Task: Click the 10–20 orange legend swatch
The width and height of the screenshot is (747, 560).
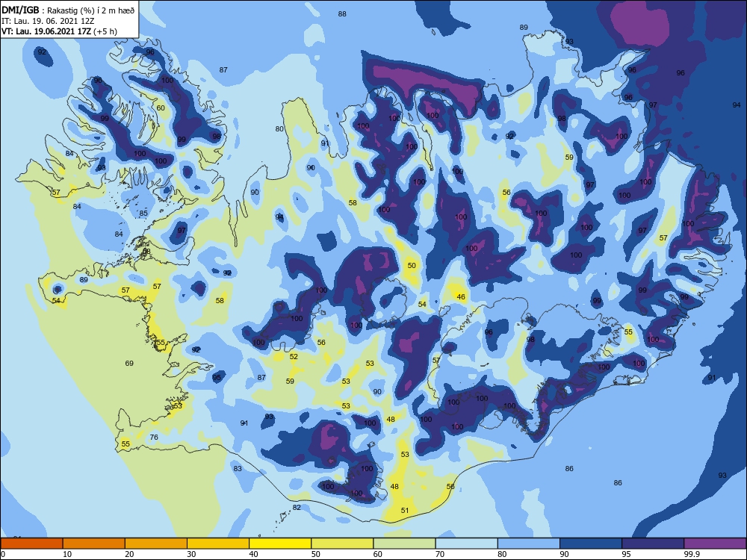Action: [94, 544]
